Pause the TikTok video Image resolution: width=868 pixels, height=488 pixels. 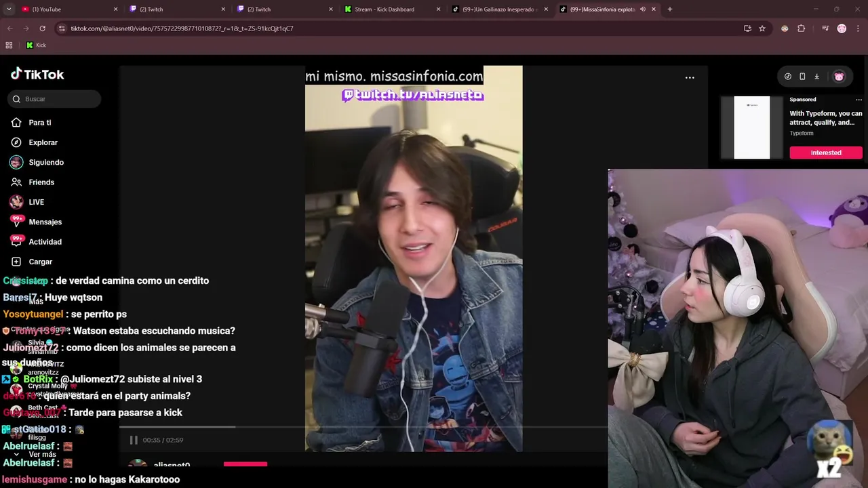point(134,440)
